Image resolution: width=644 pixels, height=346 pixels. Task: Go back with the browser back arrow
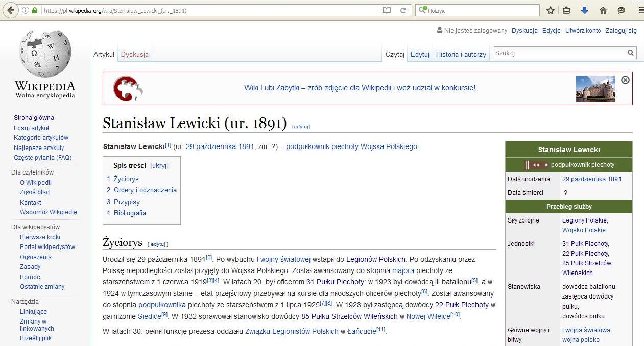[11, 10]
